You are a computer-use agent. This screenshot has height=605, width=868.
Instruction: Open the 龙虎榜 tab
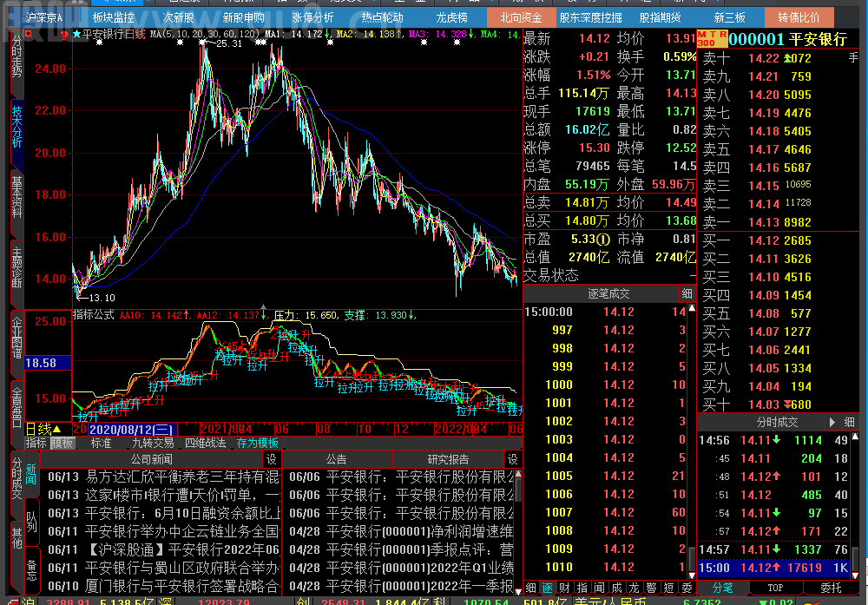click(x=451, y=17)
